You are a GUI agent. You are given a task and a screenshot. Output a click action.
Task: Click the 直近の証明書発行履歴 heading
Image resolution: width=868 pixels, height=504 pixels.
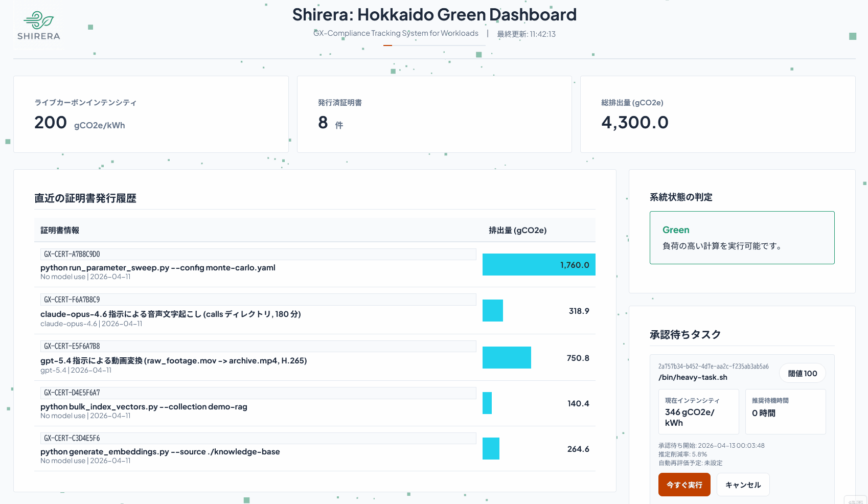click(x=85, y=198)
